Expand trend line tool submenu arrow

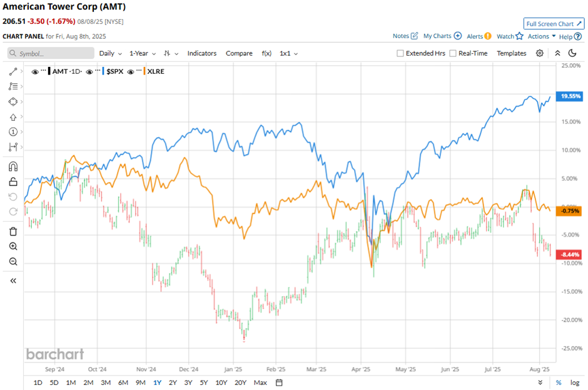[22, 71]
